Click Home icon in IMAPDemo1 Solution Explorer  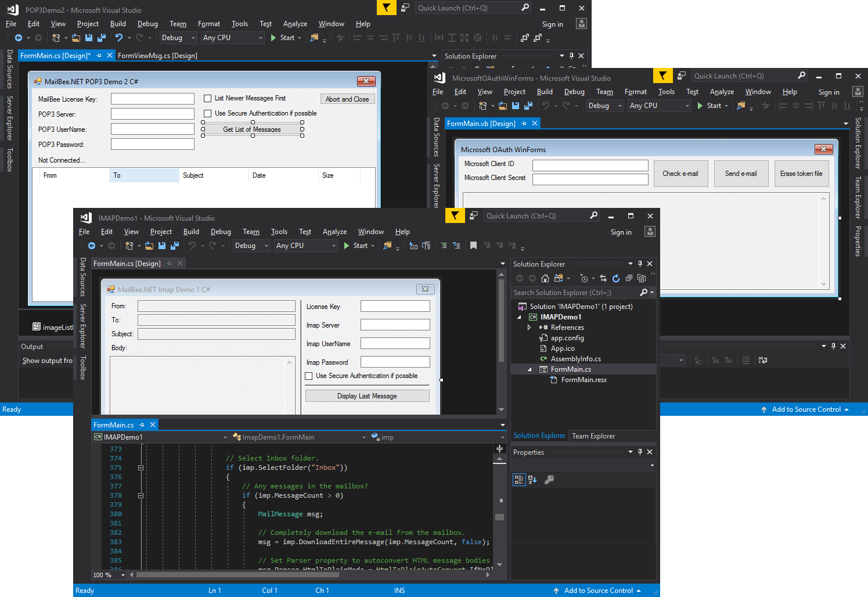coord(545,278)
